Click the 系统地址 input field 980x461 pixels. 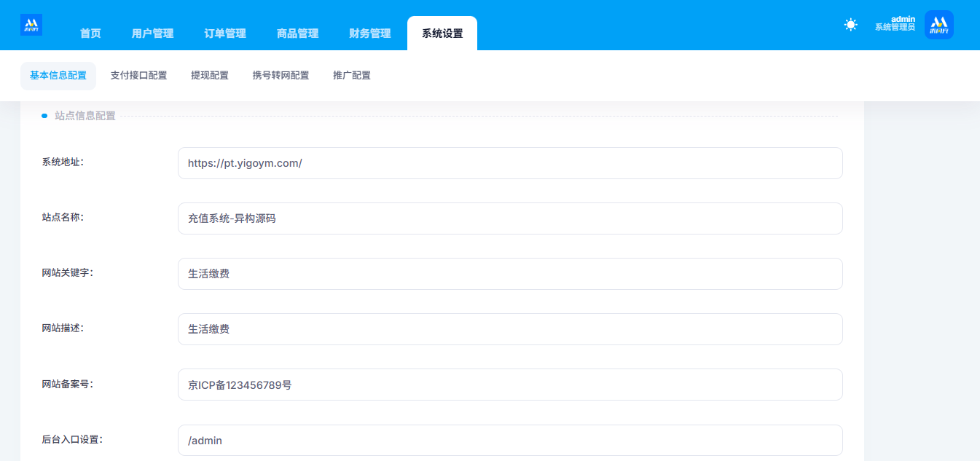tap(510, 163)
